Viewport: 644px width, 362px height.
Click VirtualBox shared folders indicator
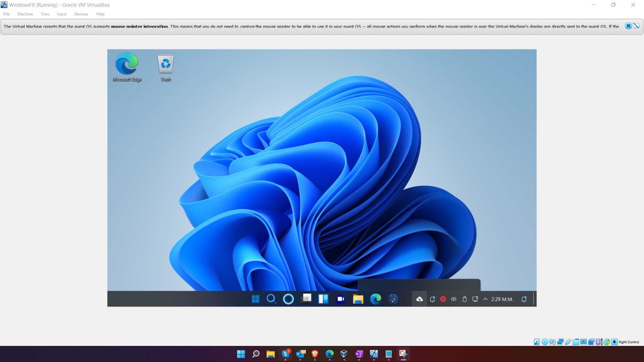[x=576, y=342]
